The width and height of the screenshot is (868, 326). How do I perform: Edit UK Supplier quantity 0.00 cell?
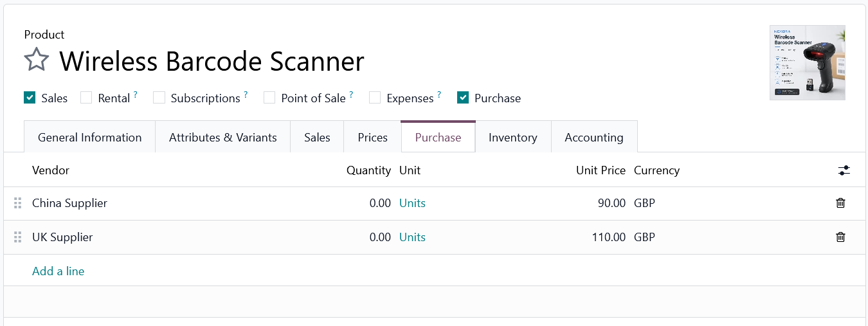(380, 237)
